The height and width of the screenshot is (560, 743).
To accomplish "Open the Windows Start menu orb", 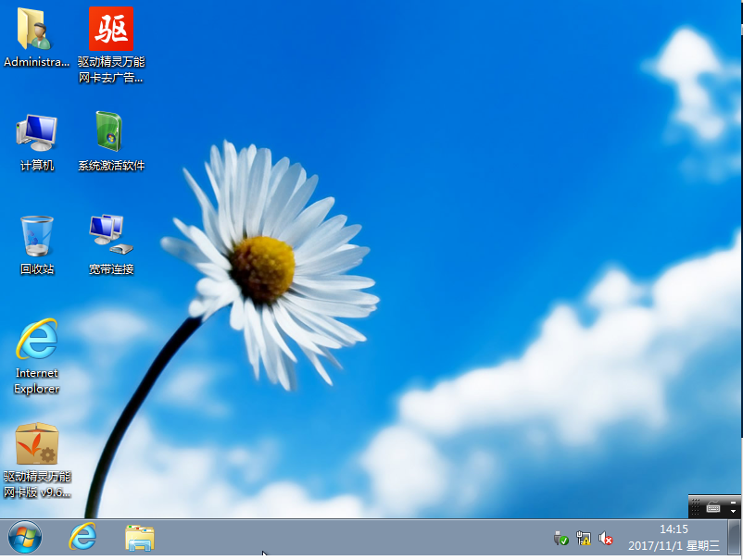I will [25, 537].
